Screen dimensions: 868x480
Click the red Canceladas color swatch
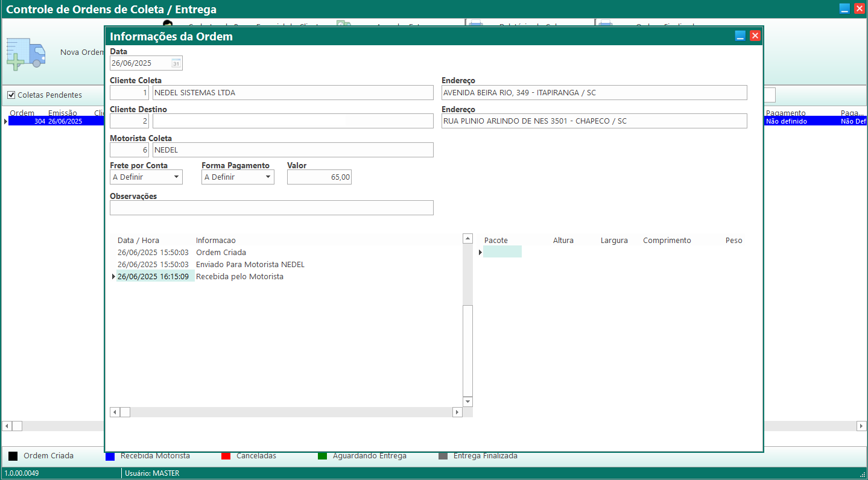coord(226,456)
